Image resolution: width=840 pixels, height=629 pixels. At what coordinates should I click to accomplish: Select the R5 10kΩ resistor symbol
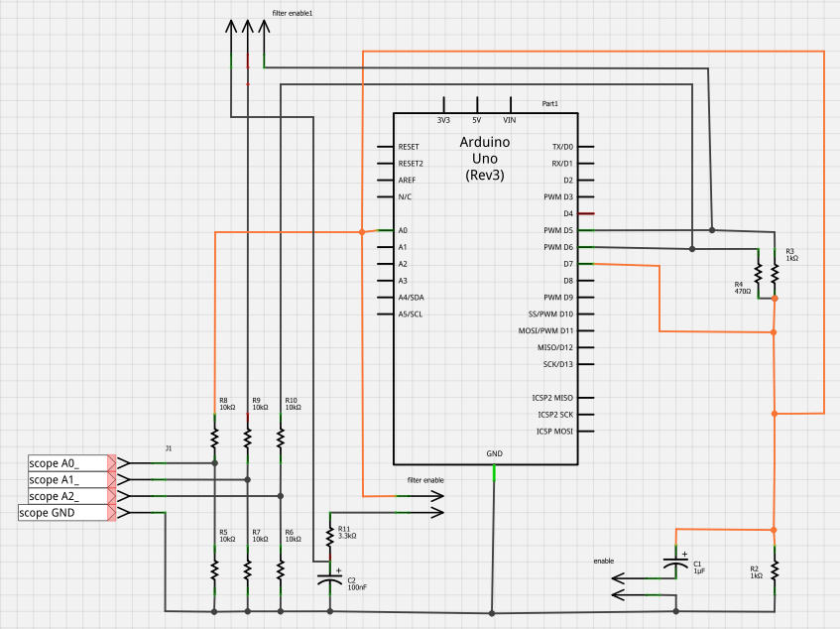[x=213, y=570]
